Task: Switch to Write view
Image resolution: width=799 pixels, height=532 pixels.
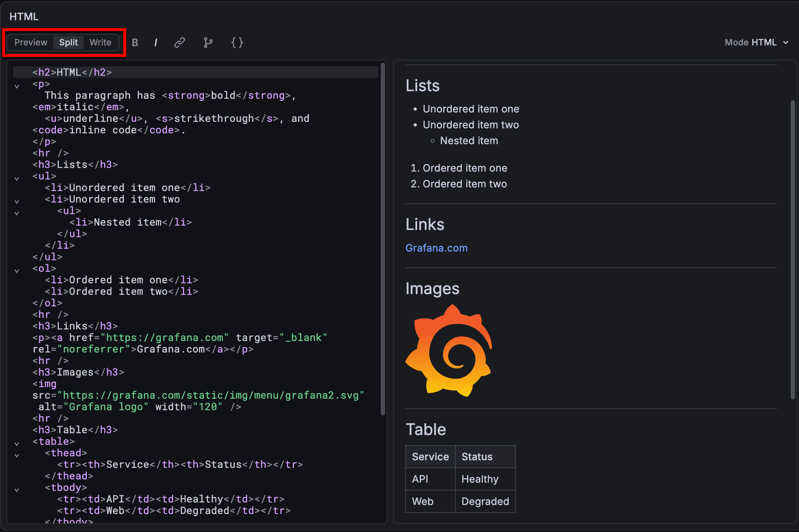Action: [100, 43]
